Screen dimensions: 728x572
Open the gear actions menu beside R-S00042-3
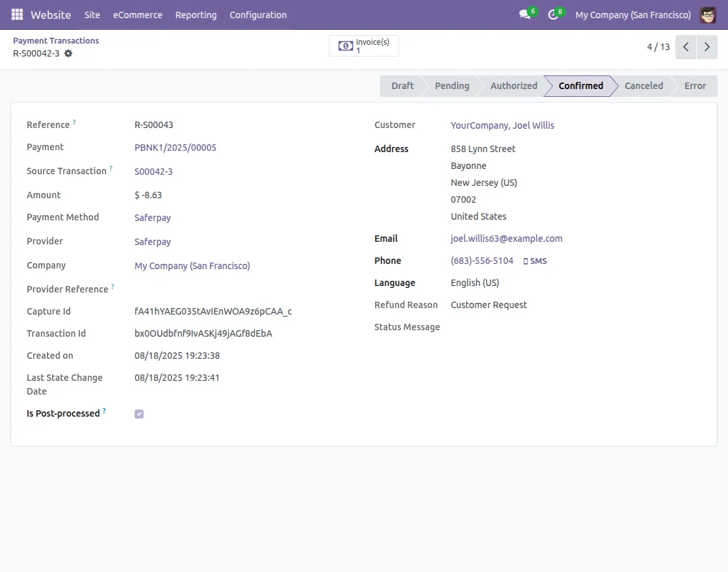coord(68,53)
